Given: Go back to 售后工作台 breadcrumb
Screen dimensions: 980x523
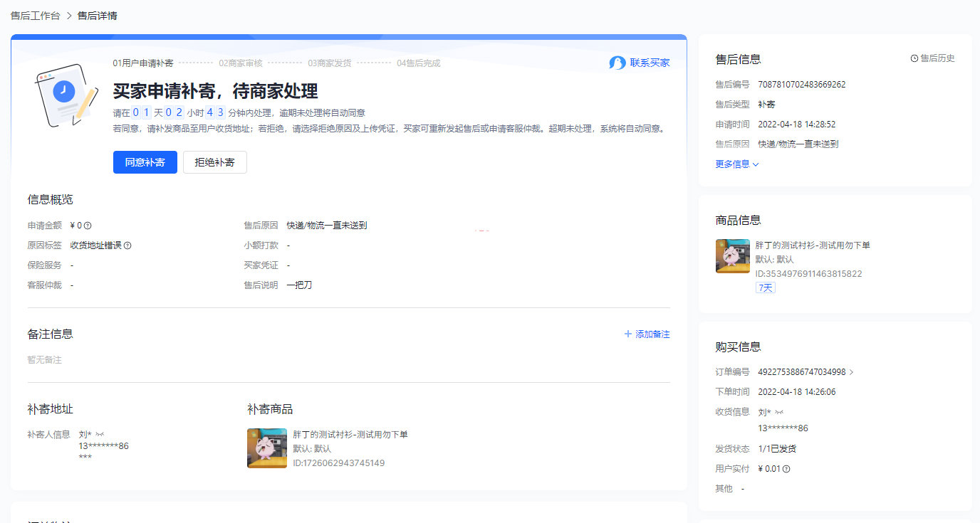Looking at the screenshot, I should [35, 16].
